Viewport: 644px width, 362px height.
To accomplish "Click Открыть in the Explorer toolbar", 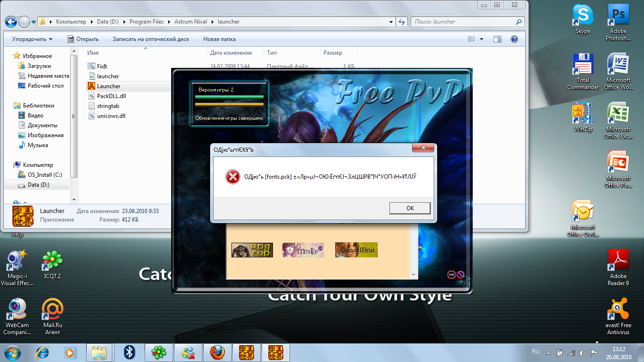I will 83,39.
